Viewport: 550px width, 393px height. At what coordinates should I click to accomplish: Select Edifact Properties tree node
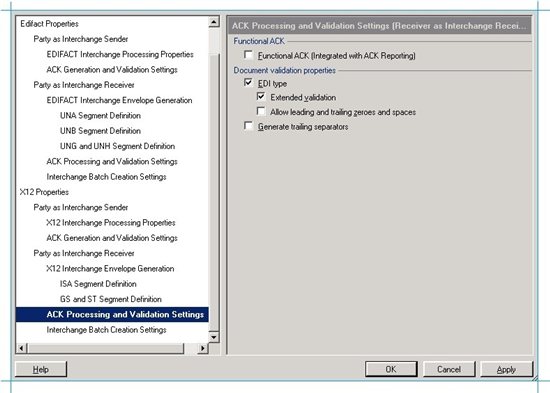[x=49, y=24]
